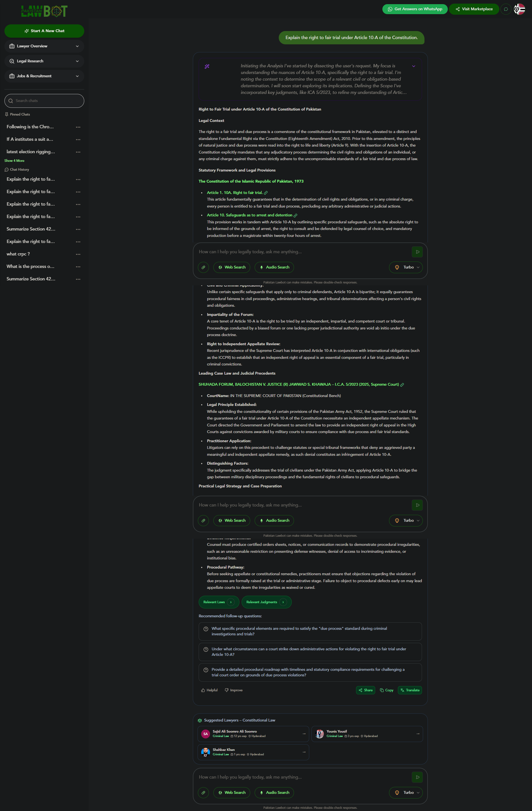The height and width of the screenshot is (811, 532).
Task: Click thumbs-down Improve icon
Action: coord(227,690)
